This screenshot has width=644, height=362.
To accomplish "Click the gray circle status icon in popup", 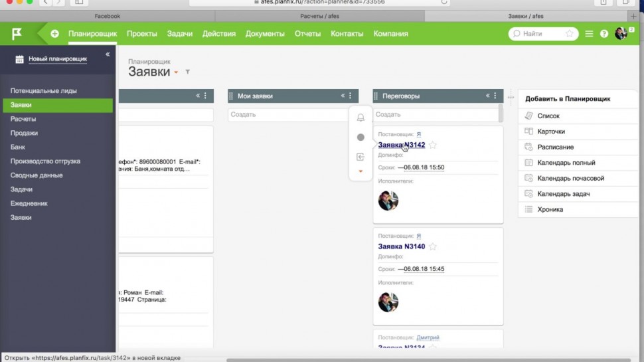I will click(361, 137).
